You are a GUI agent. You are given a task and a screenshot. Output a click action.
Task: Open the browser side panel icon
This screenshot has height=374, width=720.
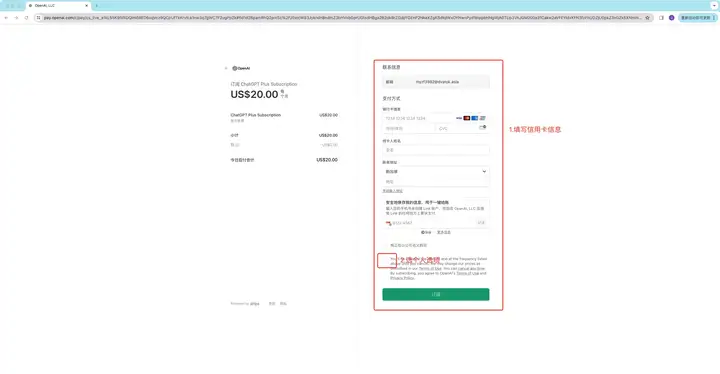[661, 17]
